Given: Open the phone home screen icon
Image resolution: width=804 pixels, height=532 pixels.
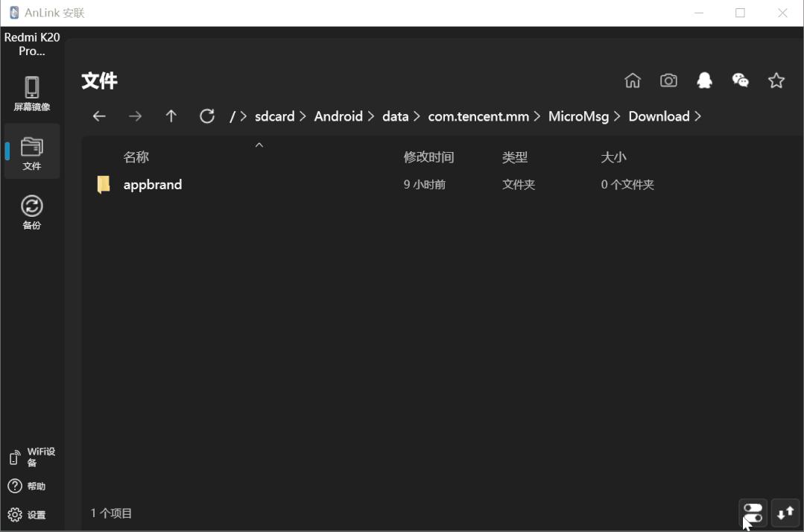Looking at the screenshot, I should (632, 80).
